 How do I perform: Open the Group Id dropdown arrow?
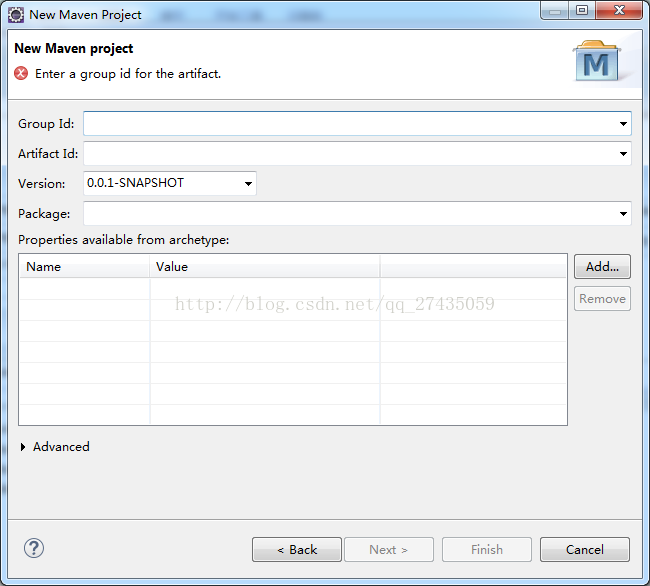point(623,124)
